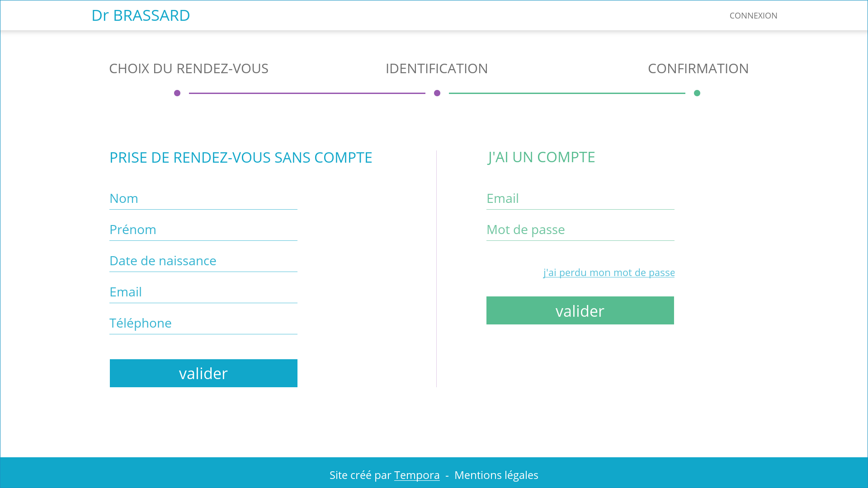
Task: Click the Nom input field
Action: (203, 198)
